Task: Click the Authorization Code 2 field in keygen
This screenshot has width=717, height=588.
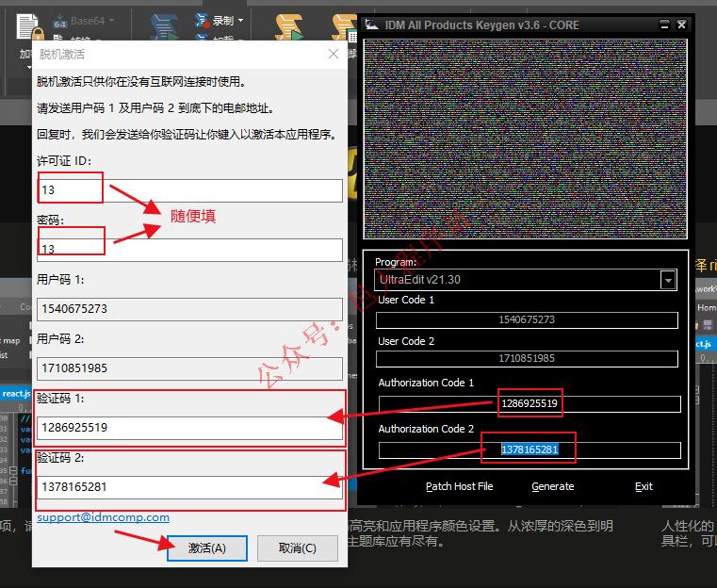Action: pos(530,449)
